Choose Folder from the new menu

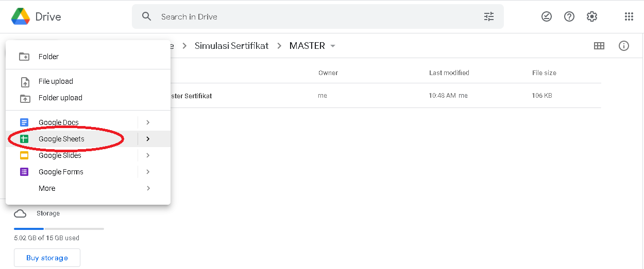pyautogui.click(x=88, y=57)
